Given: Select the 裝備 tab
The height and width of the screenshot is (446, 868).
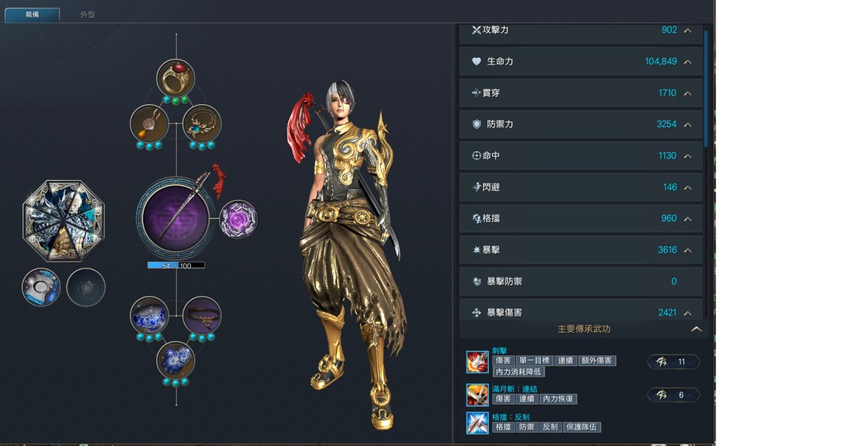Looking at the screenshot, I should click(x=32, y=14).
